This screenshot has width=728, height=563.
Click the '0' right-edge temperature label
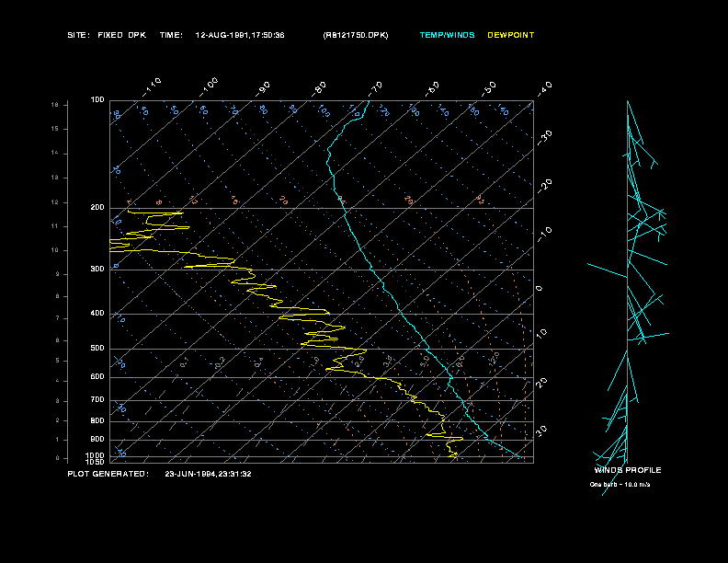[x=539, y=289]
